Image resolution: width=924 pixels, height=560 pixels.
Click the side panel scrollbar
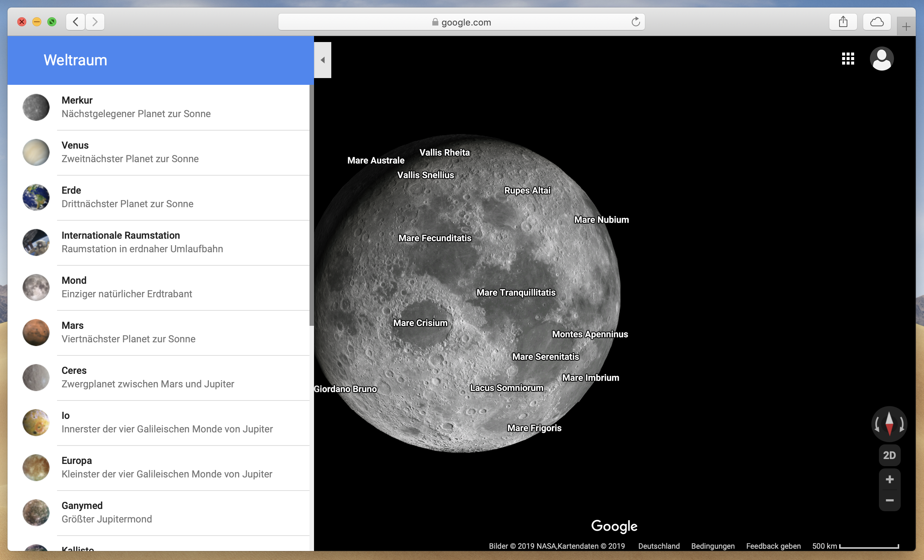click(x=311, y=205)
